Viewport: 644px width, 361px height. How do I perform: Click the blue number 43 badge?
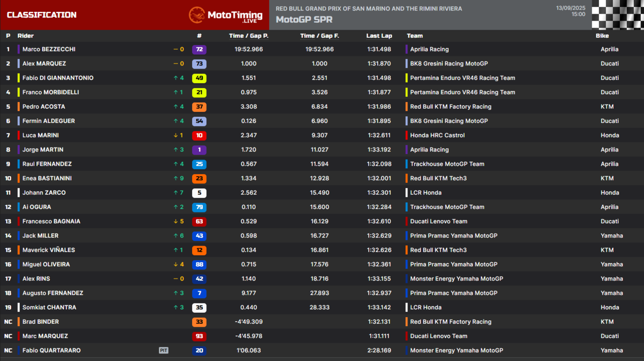point(199,236)
